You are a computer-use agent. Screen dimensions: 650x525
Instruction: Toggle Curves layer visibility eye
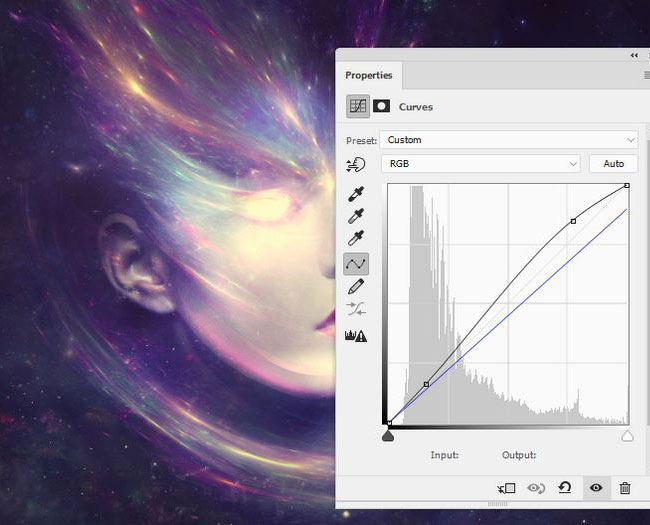point(596,488)
